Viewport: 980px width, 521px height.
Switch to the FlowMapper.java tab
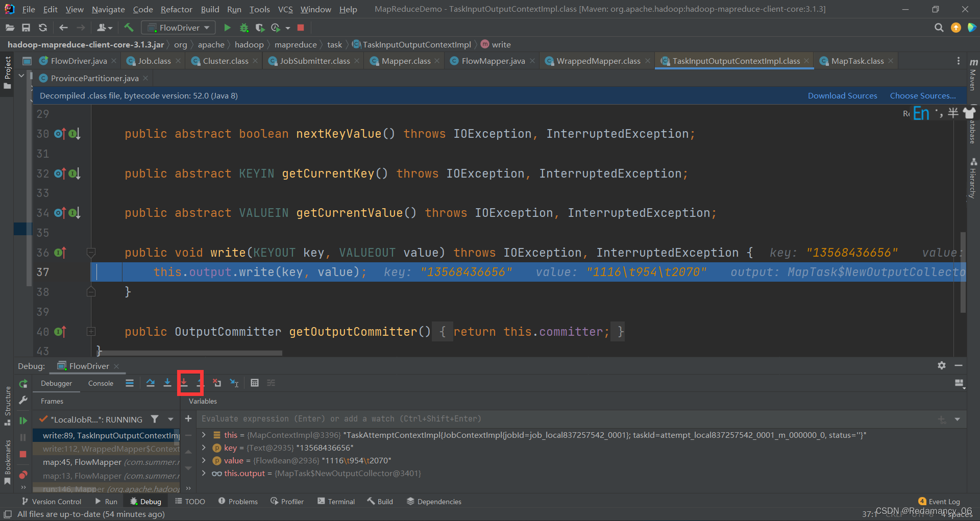click(x=493, y=61)
